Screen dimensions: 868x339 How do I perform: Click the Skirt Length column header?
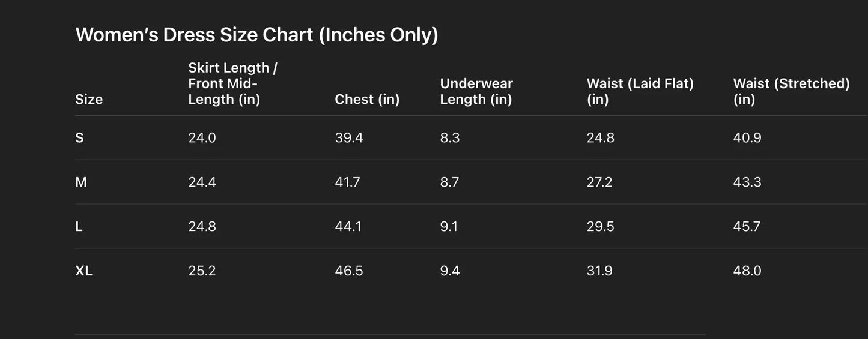(x=232, y=83)
